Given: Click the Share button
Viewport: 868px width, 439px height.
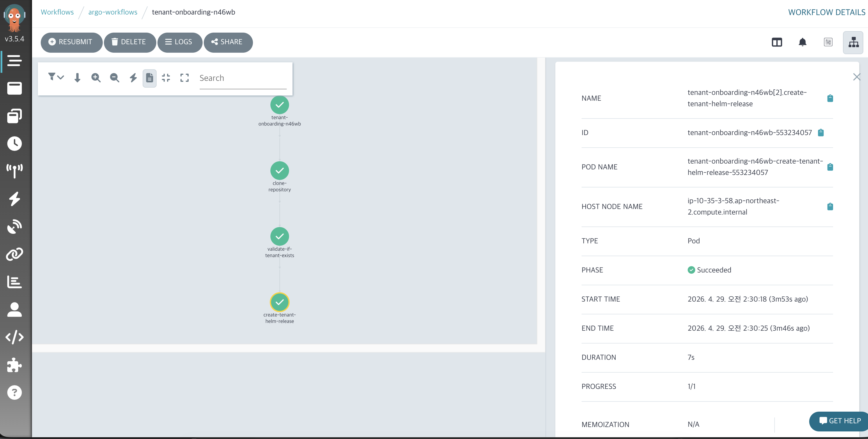Looking at the screenshot, I should point(228,42).
